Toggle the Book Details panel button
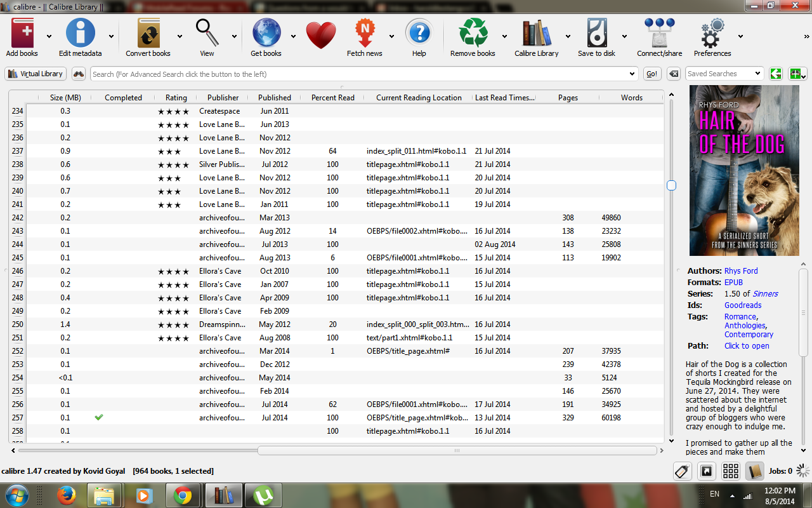The height and width of the screenshot is (508, 812). (x=754, y=471)
